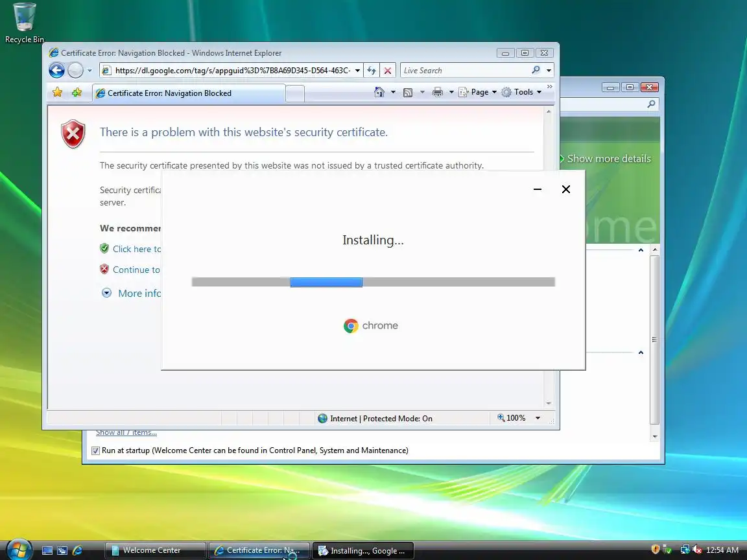
Task: Stop loading with the red X icon
Action: [x=388, y=71]
